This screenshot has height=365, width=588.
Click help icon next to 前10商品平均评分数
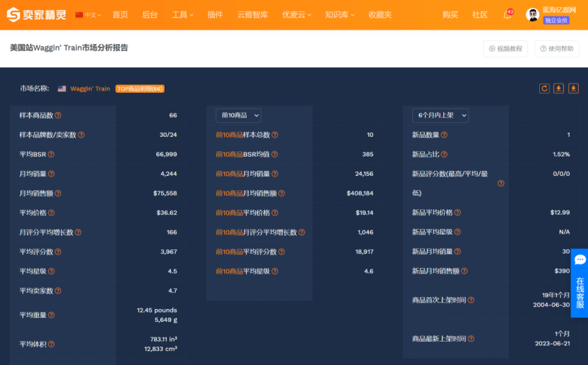[282, 252]
